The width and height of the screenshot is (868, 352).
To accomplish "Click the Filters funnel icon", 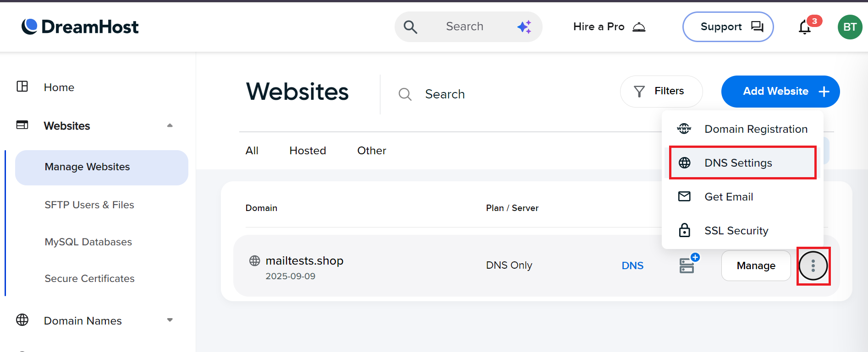I will [x=639, y=91].
